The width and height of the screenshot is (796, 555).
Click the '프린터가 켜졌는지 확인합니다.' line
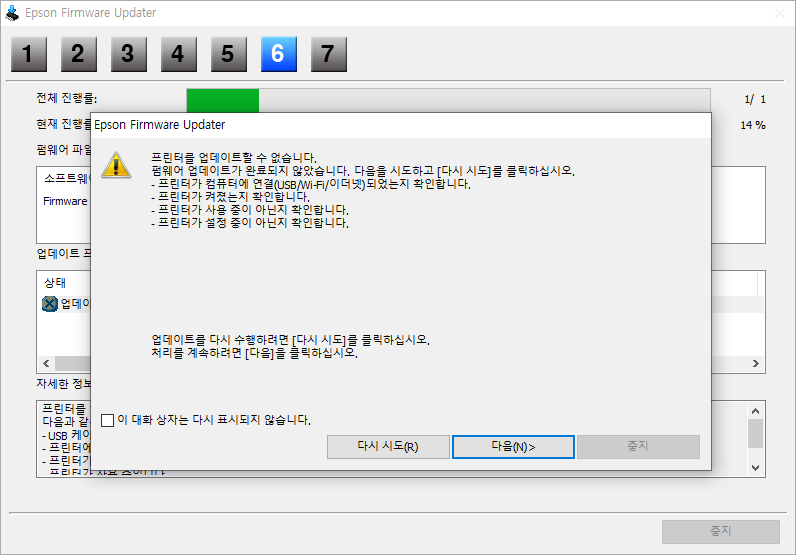coord(230,197)
